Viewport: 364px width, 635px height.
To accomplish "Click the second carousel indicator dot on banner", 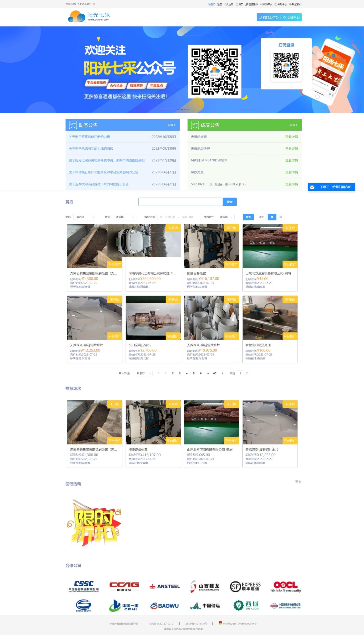I will coord(182,109).
